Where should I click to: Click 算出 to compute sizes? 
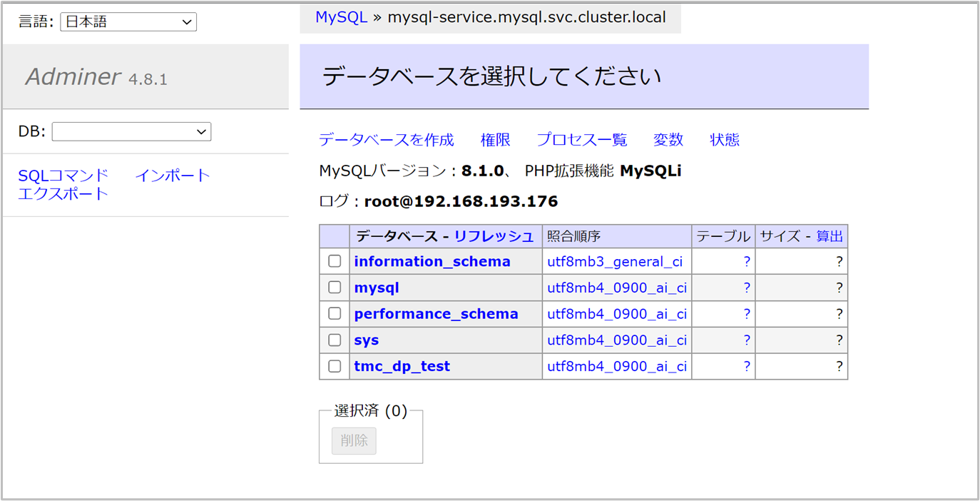pyautogui.click(x=830, y=236)
